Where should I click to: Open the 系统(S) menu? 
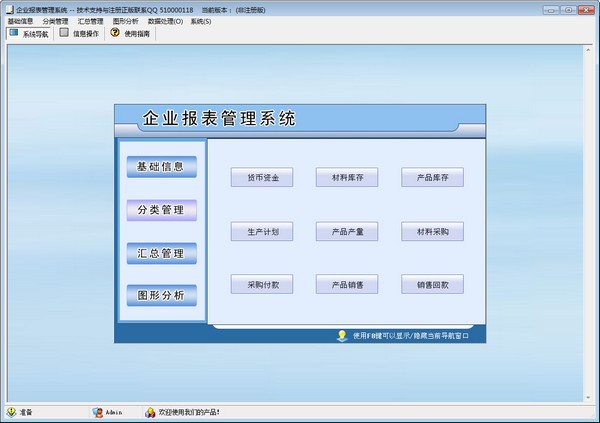[x=201, y=20]
